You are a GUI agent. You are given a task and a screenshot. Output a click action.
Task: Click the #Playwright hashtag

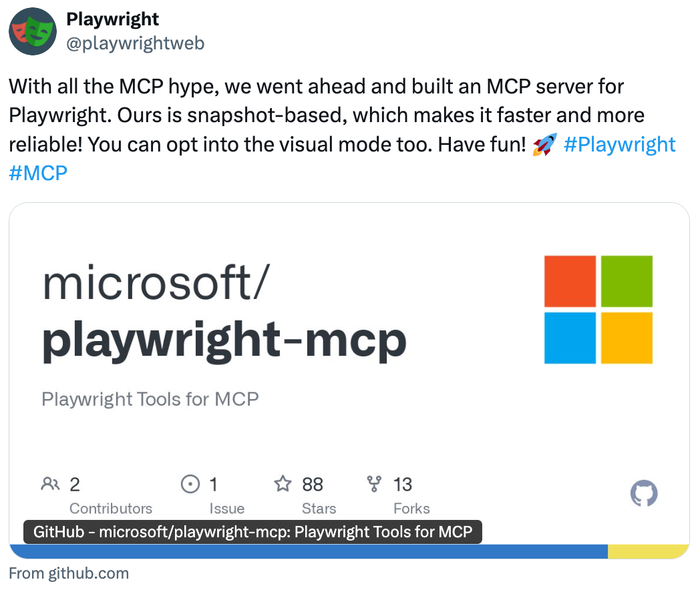(620, 144)
